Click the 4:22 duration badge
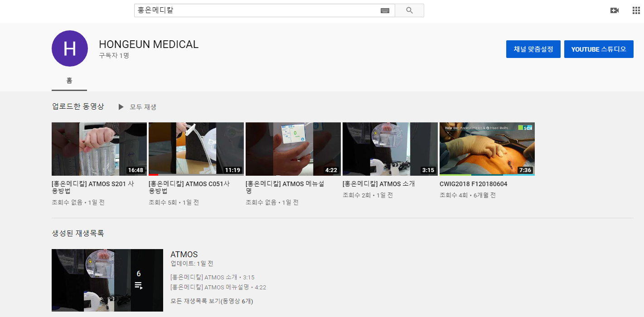The image size is (644, 317). click(331, 170)
